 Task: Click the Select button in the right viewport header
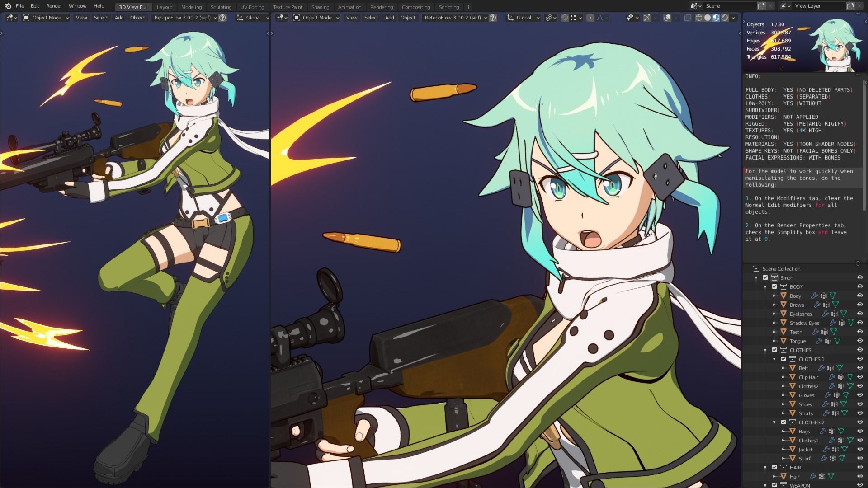point(371,18)
